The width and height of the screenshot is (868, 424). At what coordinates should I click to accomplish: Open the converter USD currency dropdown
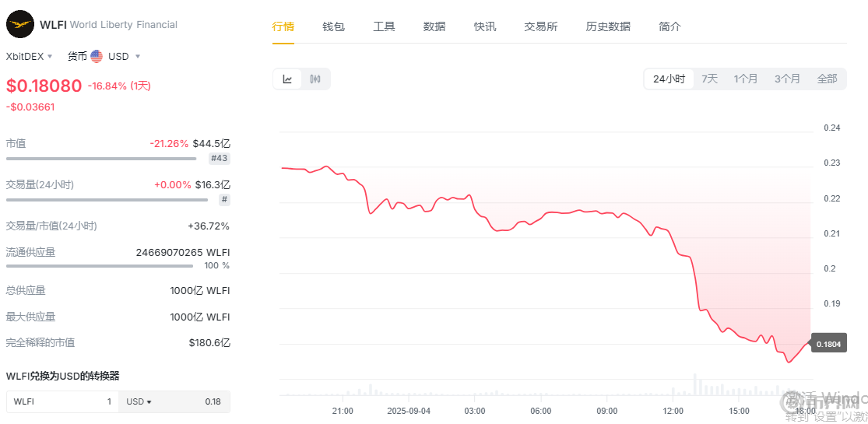pos(139,401)
